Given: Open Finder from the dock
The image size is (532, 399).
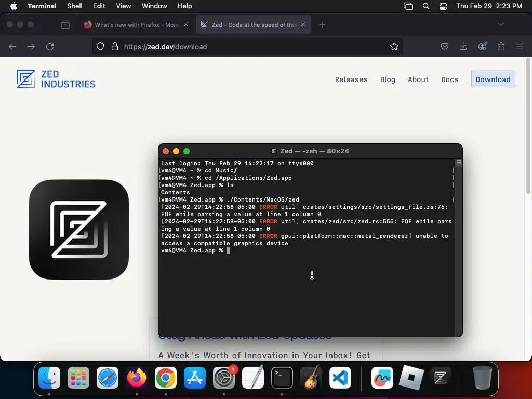Looking at the screenshot, I should pyautogui.click(x=49, y=378).
